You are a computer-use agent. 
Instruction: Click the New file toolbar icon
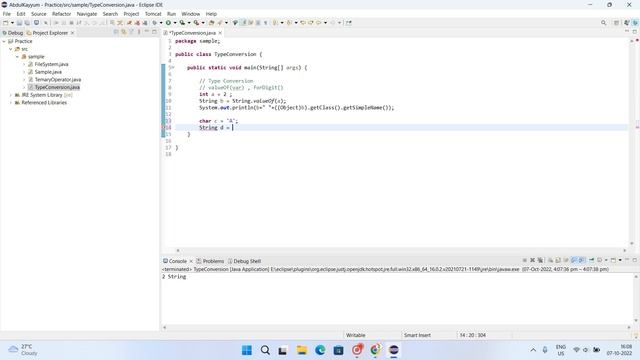coord(5,23)
